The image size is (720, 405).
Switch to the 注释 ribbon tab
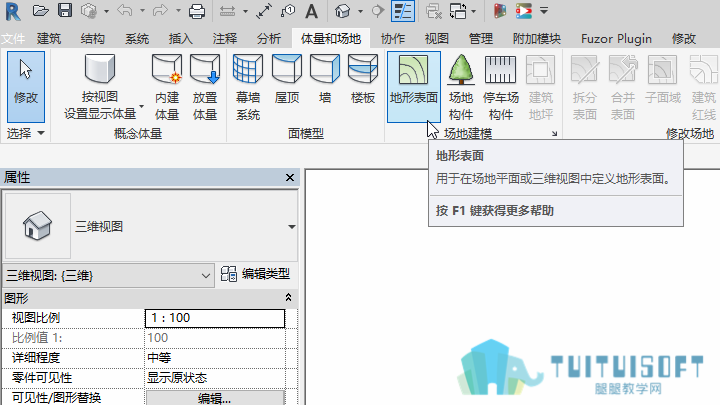pyautogui.click(x=225, y=39)
